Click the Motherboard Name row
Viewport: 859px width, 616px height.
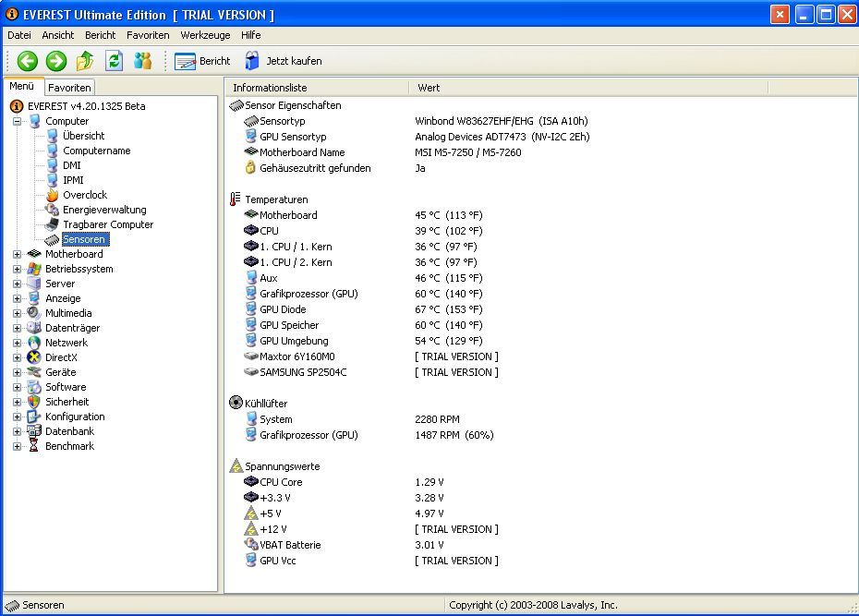[x=383, y=152]
